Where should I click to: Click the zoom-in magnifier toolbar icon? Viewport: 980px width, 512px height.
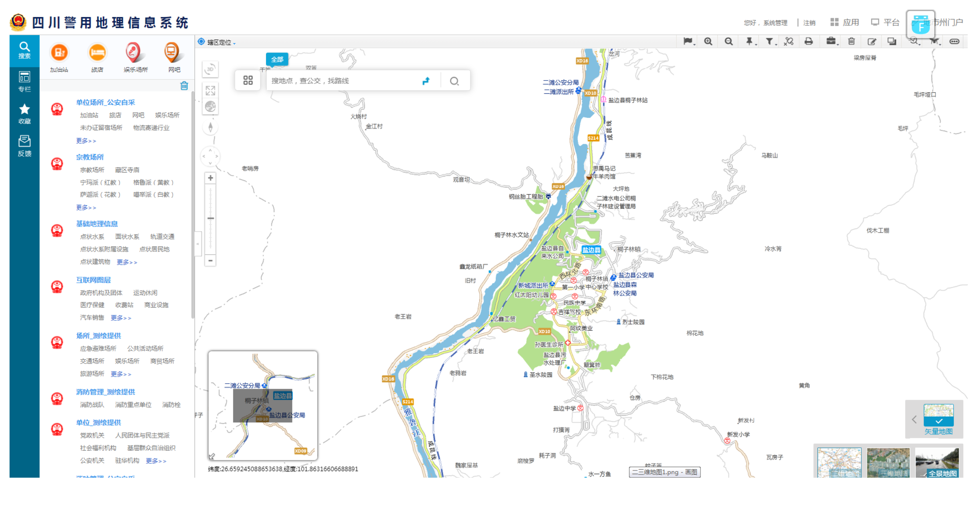[x=708, y=42]
